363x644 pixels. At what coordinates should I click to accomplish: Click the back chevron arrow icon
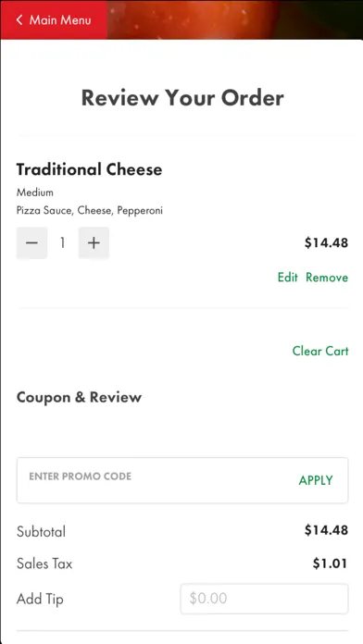pyautogui.click(x=19, y=19)
